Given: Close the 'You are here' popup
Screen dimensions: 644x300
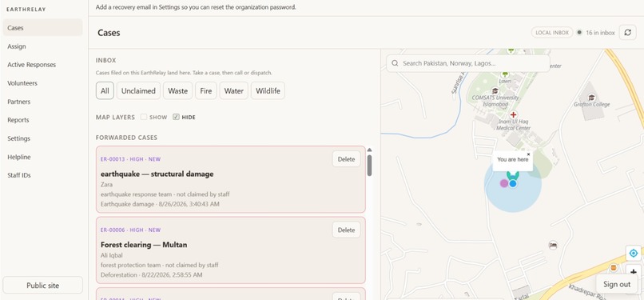Looking at the screenshot, I should pyautogui.click(x=529, y=154).
